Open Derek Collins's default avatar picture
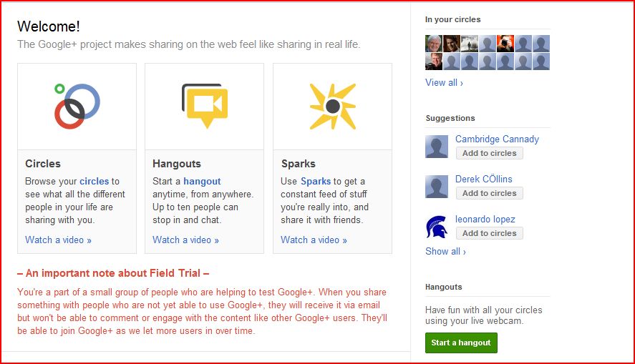Image resolution: width=635 pixels, height=364 pixels. 437,186
